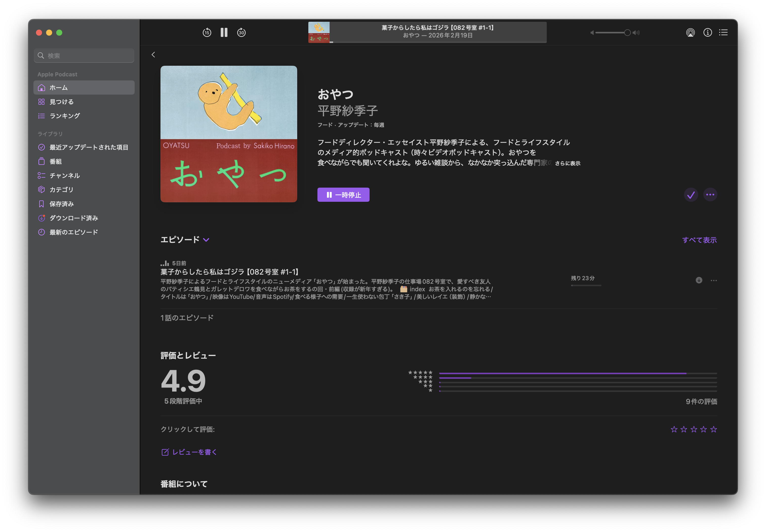Screen dimensions: 766x532
Task: Expand the エピソード dropdown chevron
Action: tap(206, 240)
